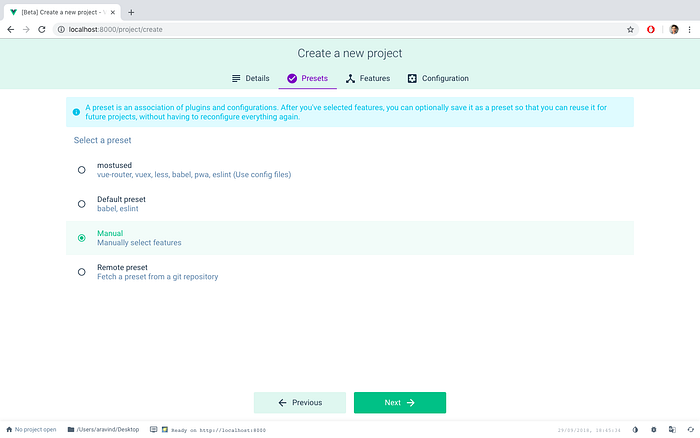The width and height of the screenshot is (700, 438).
Task: Click the translate icon in status bar
Action: [672, 430]
